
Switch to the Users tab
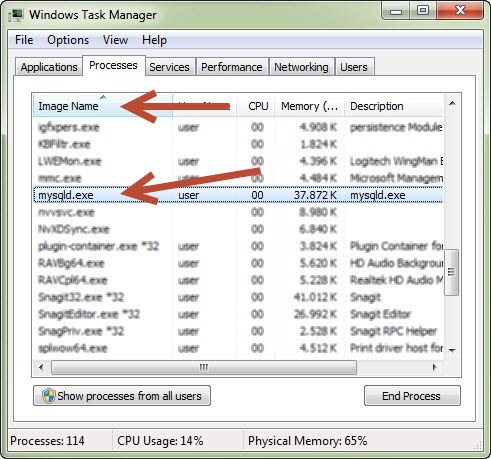click(x=354, y=67)
